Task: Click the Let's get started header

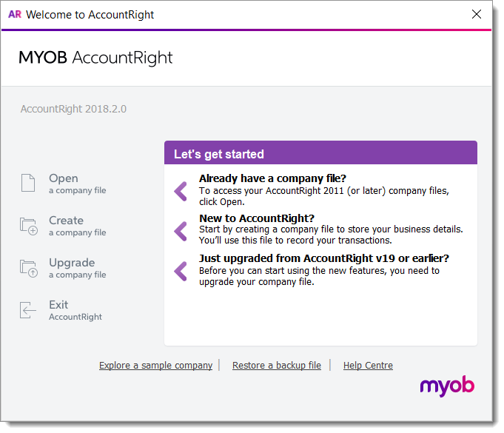Action: click(219, 155)
